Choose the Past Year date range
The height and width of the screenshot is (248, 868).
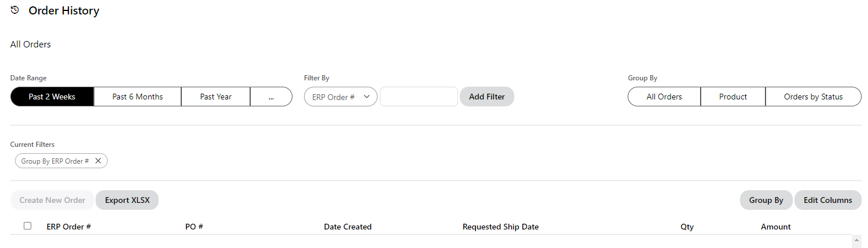coord(215,97)
